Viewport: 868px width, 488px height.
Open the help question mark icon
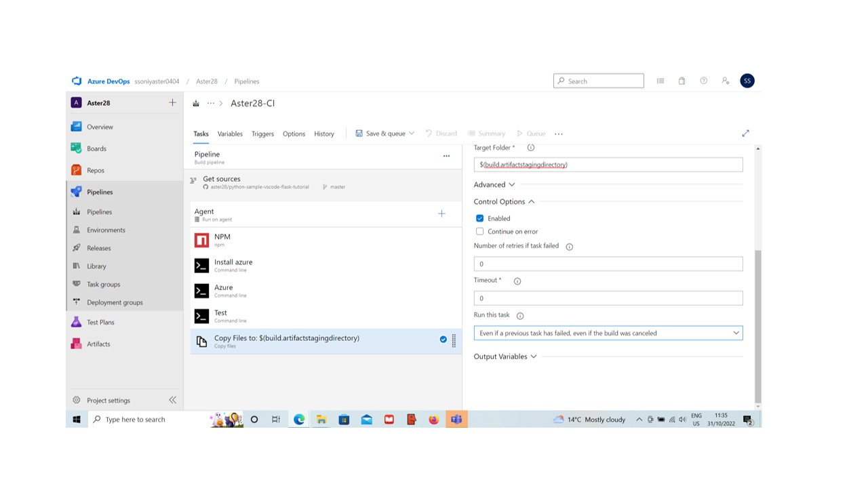pyautogui.click(x=703, y=81)
